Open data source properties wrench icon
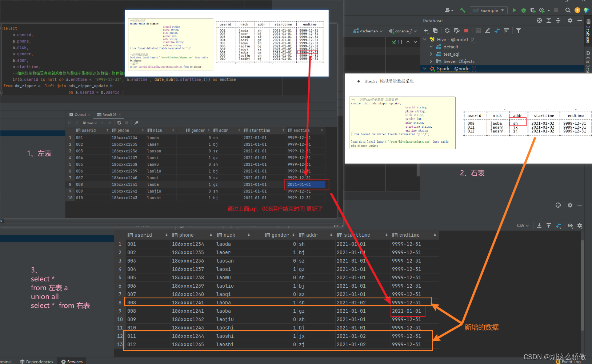The image size is (592, 364). pos(457,31)
